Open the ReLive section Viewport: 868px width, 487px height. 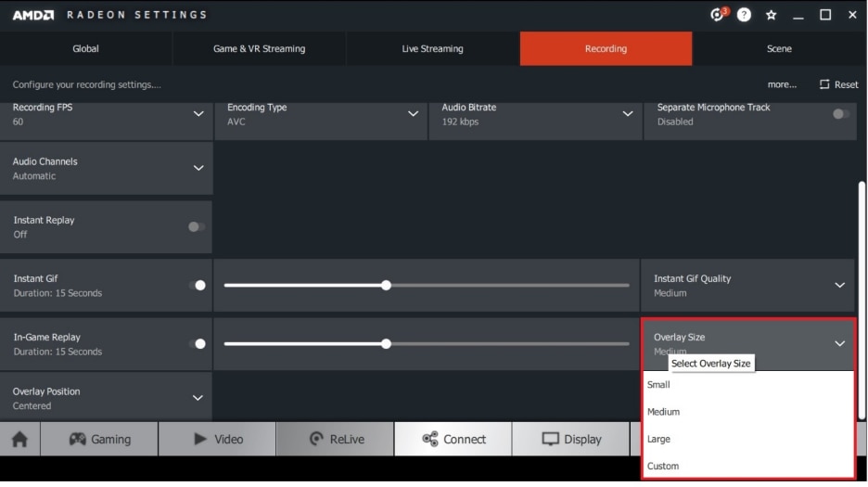pyautogui.click(x=336, y=440)
